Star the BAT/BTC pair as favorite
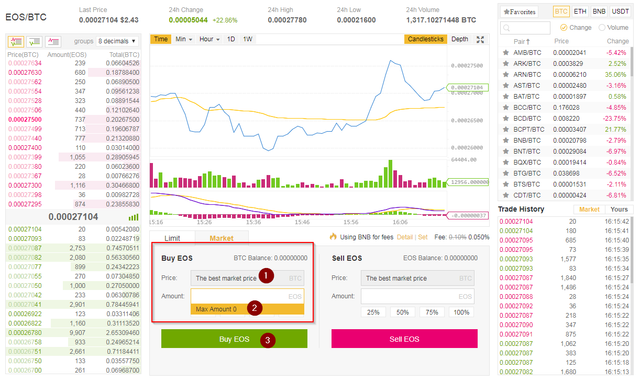Viewport: 640px width, 383px height. (x=506, y=97)
